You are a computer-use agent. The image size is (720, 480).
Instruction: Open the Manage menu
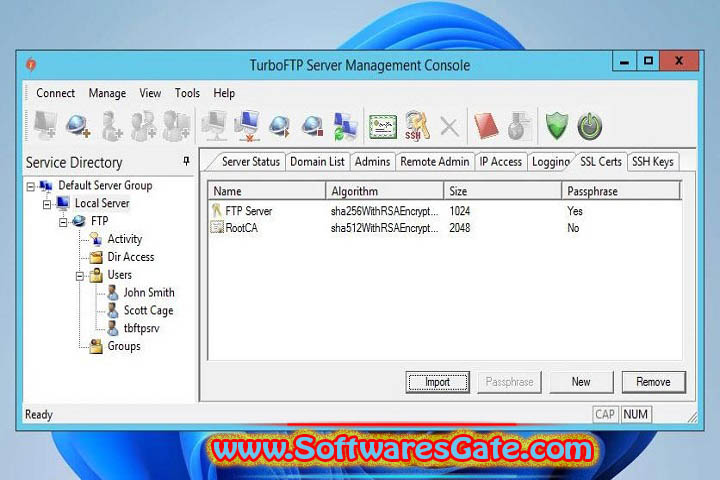click(107, 93)
